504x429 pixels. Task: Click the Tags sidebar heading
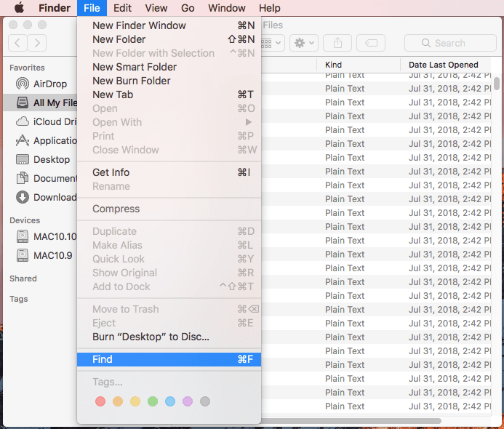(19, 299)
